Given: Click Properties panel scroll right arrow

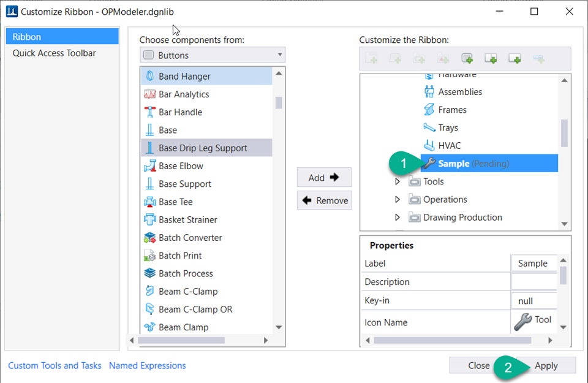Looking at the screenshot, I should coord(550,340).
